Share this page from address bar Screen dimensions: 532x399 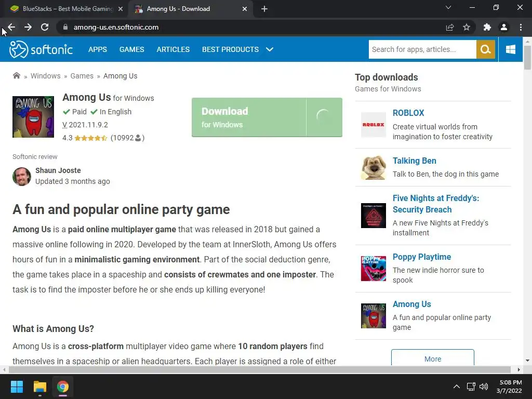[x=450, y=27]
